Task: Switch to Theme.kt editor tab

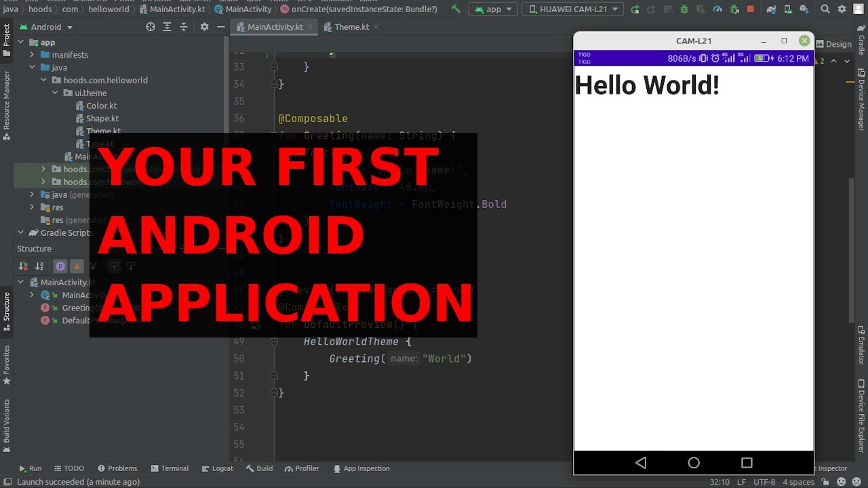Action: [346, 27]
